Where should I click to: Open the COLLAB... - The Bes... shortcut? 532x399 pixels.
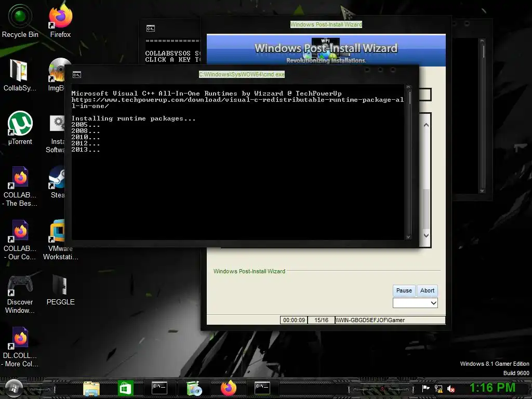[x=20, y=187]
